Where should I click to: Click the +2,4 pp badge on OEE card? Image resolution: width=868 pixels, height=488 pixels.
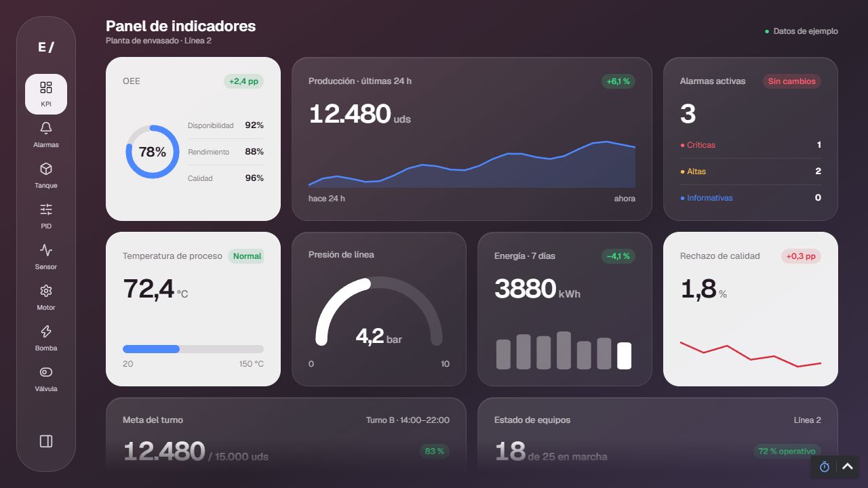click(x=243, y=81)
